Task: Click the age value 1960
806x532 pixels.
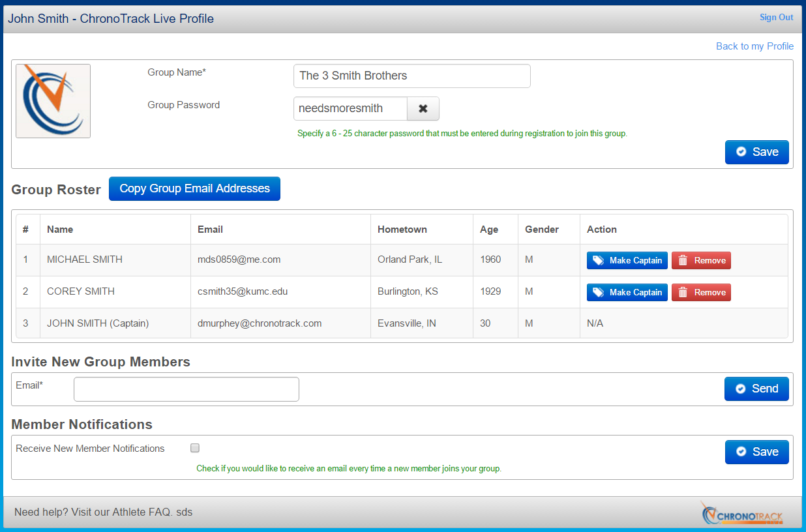Action: pyautogui.click(x=490, y=259)
